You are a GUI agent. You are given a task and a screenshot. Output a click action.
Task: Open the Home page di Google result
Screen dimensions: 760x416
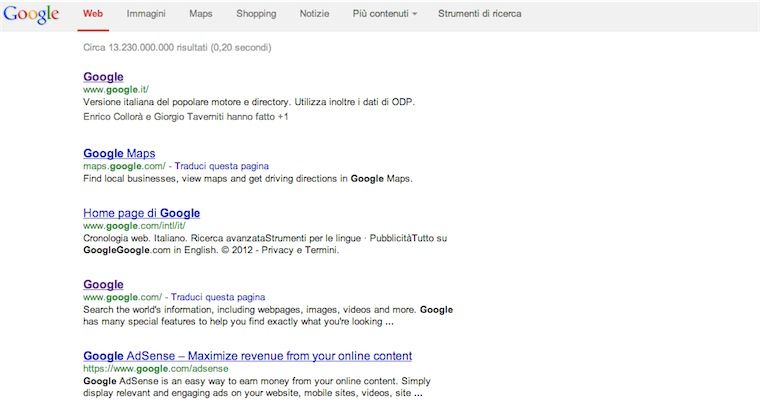[x=142, y=213]
